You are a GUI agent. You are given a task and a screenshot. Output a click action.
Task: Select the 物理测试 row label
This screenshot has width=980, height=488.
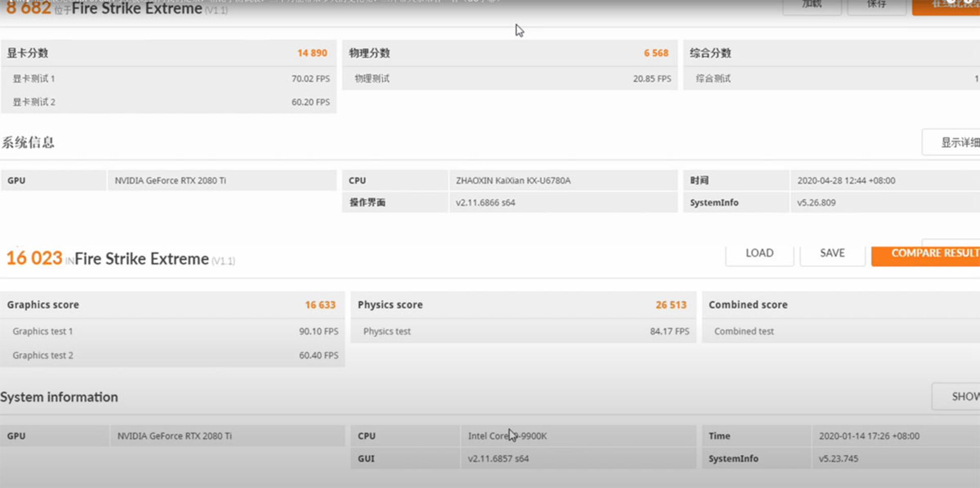click(372, 79)
